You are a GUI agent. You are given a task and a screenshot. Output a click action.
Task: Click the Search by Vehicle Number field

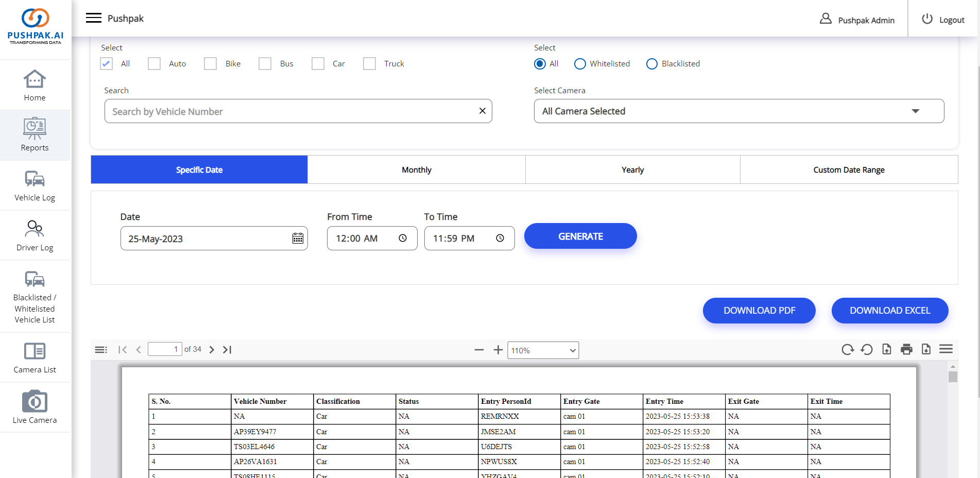click(288, 112)
